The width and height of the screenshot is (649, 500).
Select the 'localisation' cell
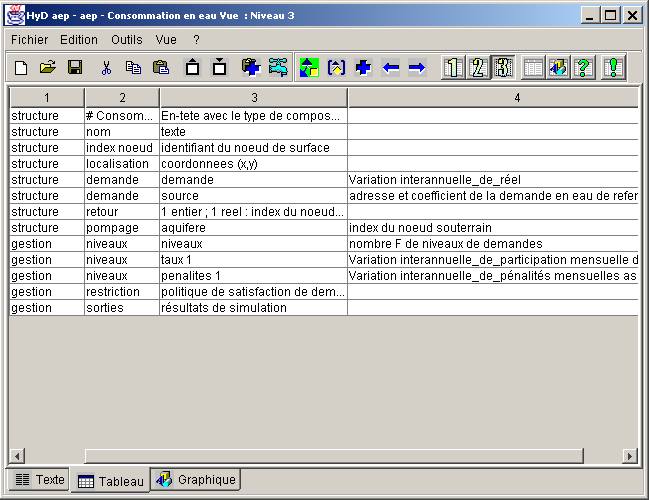click(x=122, y=164)
